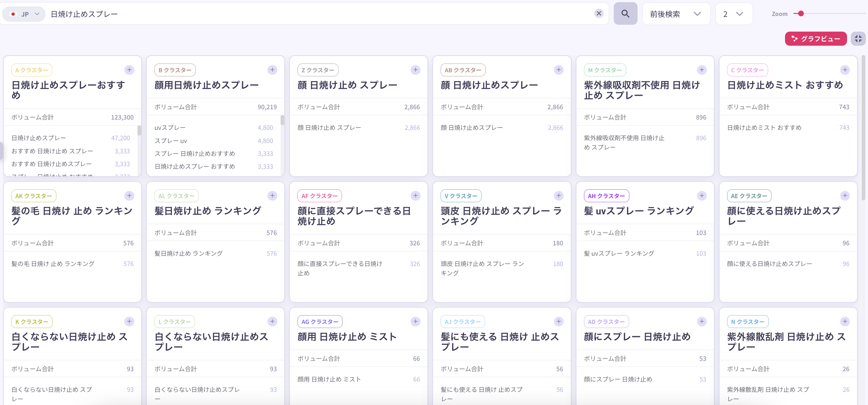Add V クラスター via plus icon

pyautogui.click(x=558, y=196)
